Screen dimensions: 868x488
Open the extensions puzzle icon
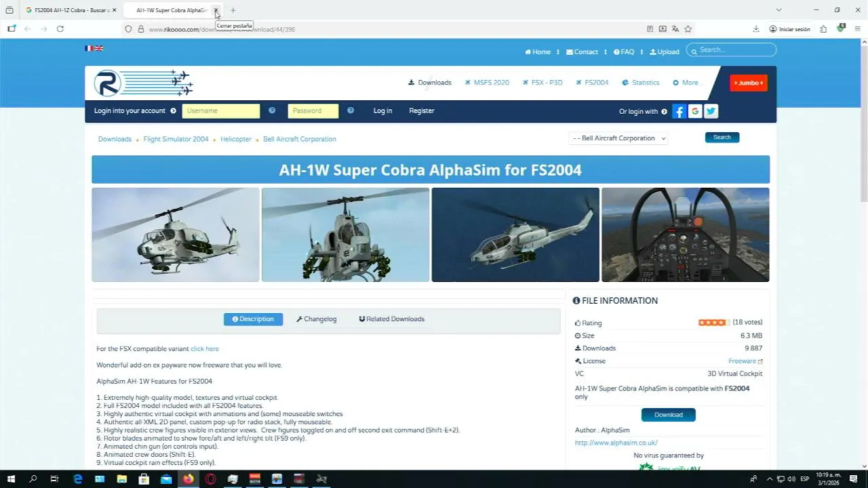click(x=823, y=29)
